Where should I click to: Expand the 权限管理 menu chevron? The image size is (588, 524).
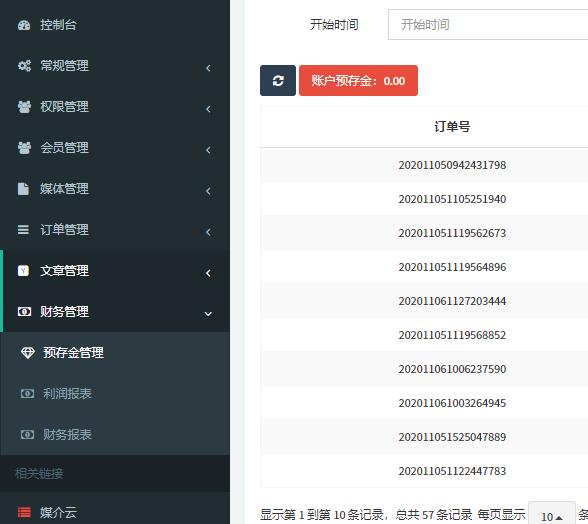point(208,109)
